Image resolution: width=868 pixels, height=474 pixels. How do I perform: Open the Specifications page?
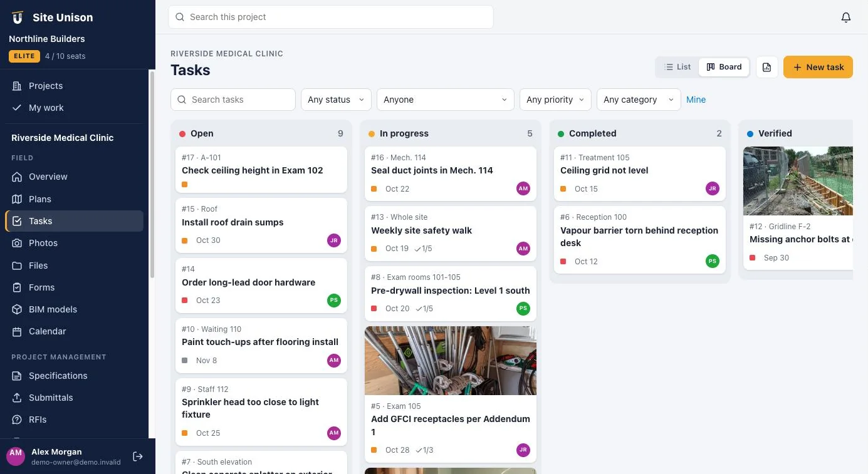(x=74, y=376)
